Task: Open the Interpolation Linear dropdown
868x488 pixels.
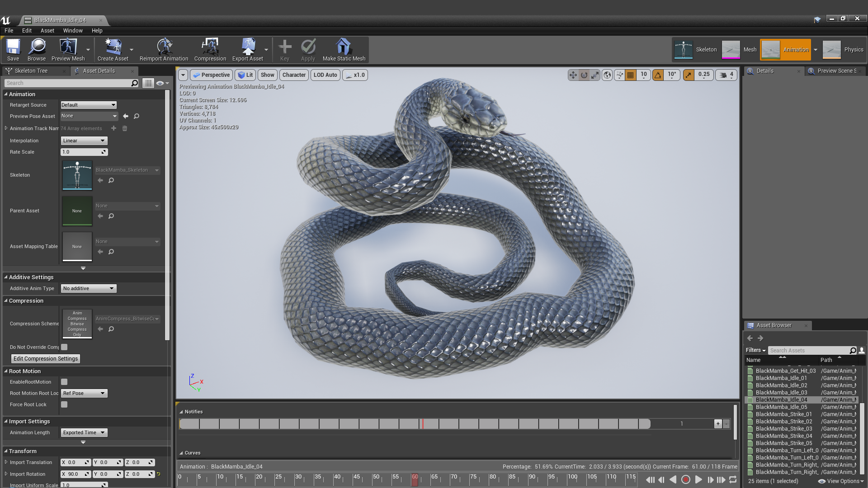Action: (84, 141)
